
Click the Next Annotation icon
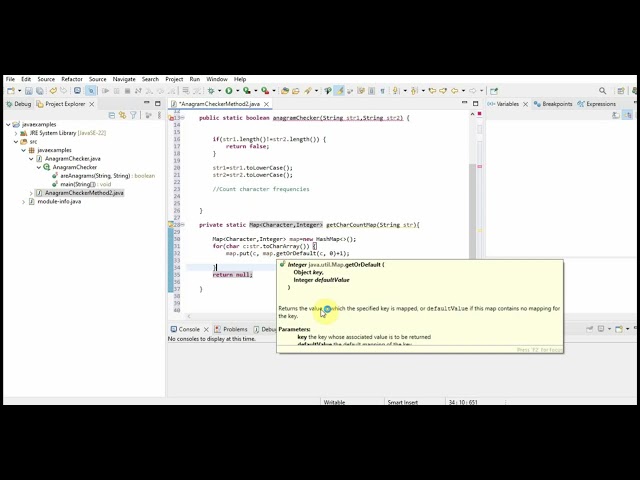click(396, 91)
